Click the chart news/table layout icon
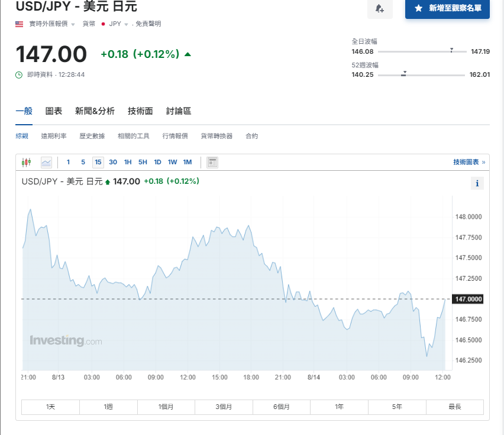The image size is (504, 435). pyautogui.click(x=213, y=162)
